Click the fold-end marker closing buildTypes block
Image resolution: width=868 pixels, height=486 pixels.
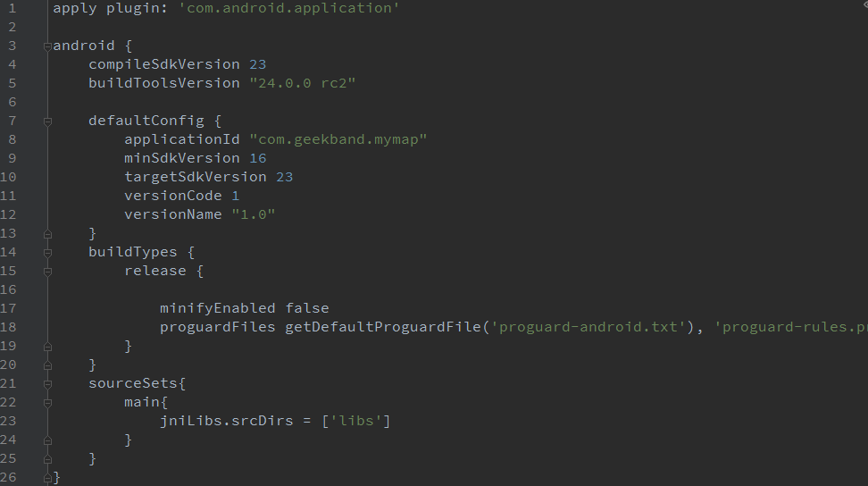point(47,365)
